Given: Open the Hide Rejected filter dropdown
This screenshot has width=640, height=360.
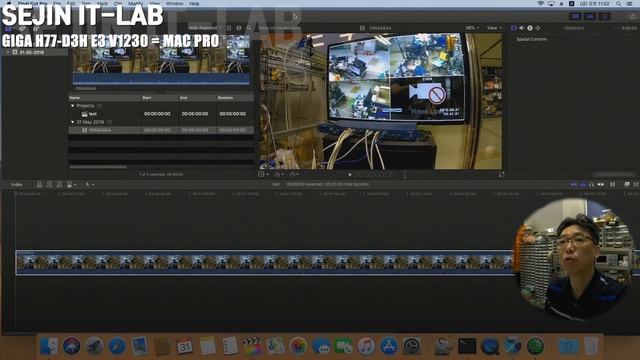Looking at the screenshot, I should click(205, 28).
